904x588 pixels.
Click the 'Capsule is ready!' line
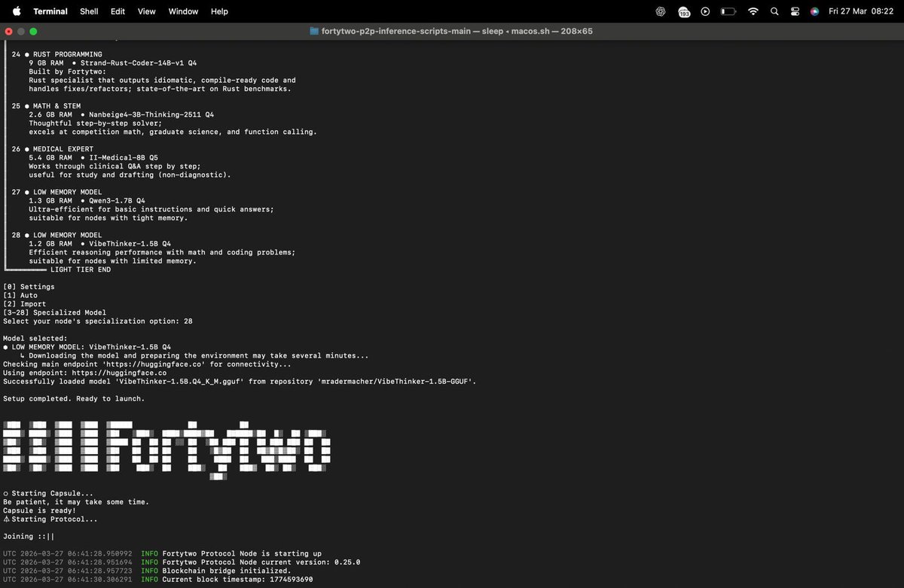[x=40, y=510]
